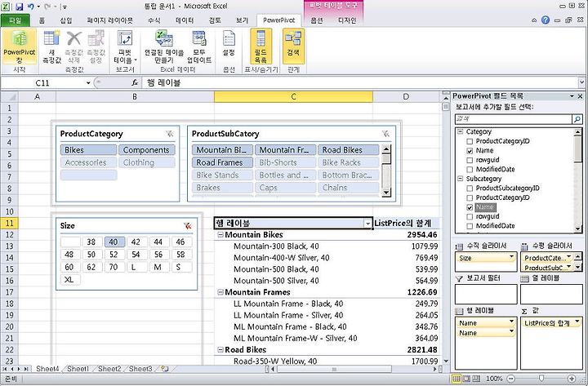The image size is (588, 386).
Task: Uncheck Name under Category table
Action: click(x=470, y=151)
